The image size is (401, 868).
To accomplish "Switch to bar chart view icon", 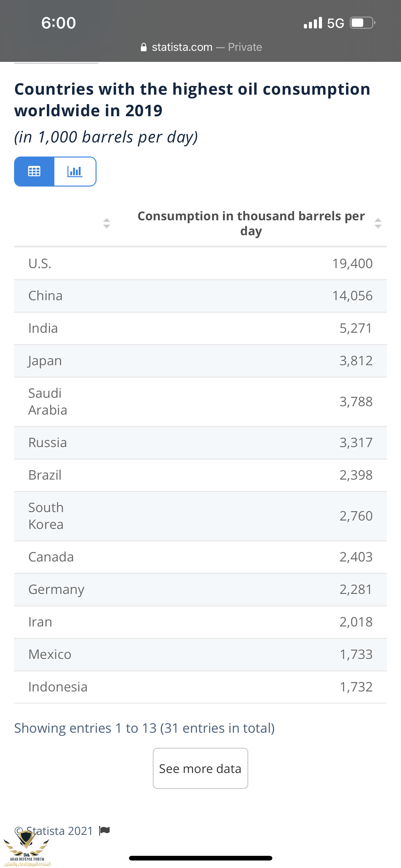I will click(x=75, y=172).
